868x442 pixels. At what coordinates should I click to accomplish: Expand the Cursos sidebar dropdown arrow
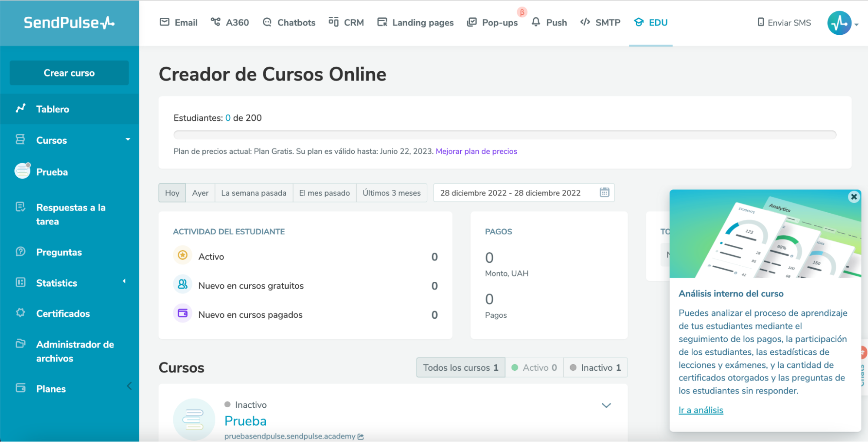pyautogui.click(x=128, y=139)
